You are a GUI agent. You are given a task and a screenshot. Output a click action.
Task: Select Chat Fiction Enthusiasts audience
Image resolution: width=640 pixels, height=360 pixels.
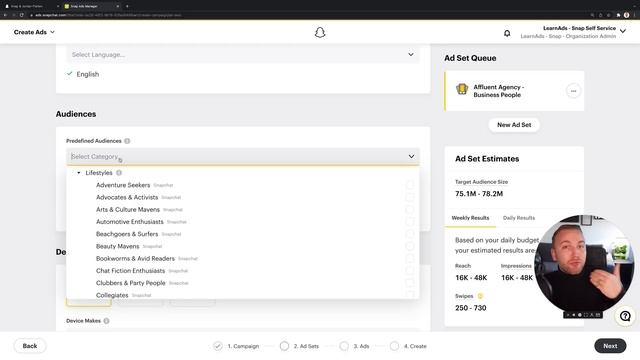(x=131, y=271)
